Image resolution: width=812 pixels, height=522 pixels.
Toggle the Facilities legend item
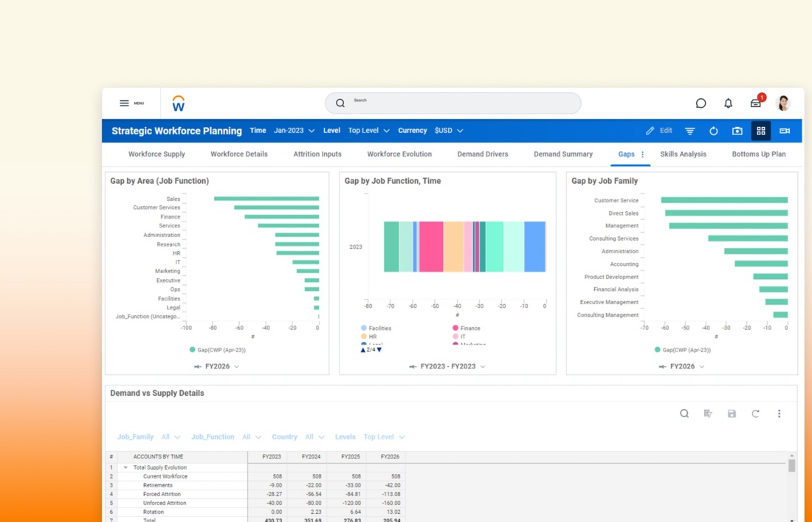[379, 328]
